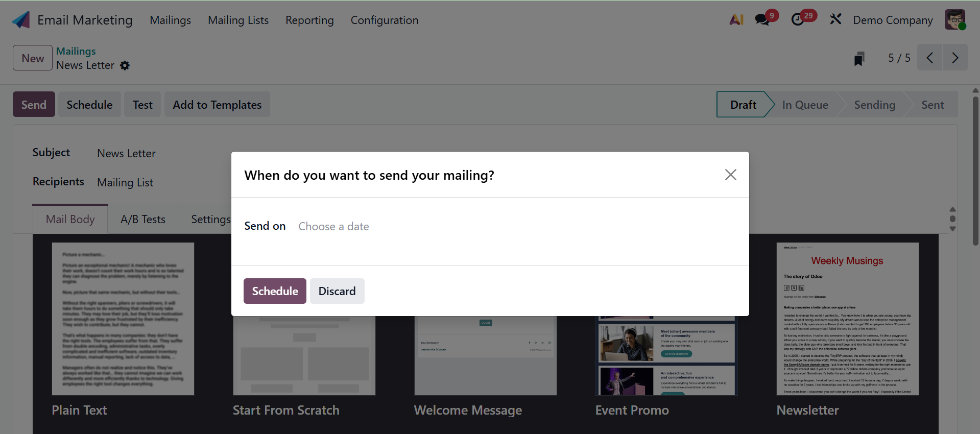Screen dimensions: 980x434
Task: Open the chat messages icon with 9 badge
Action: (762, 20)
